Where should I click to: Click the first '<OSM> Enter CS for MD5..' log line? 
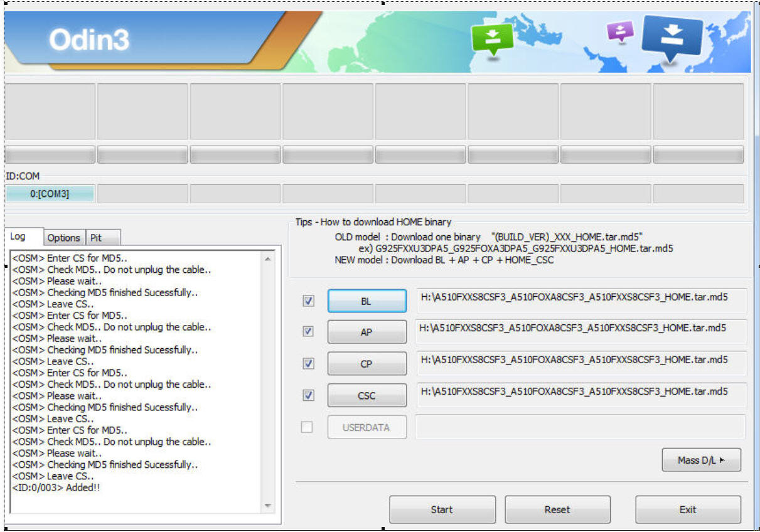[70, 258]
